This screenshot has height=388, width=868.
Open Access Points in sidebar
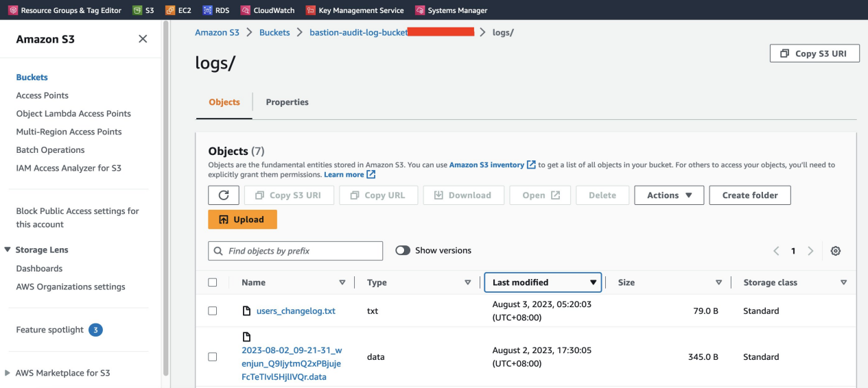coord(43,96)
